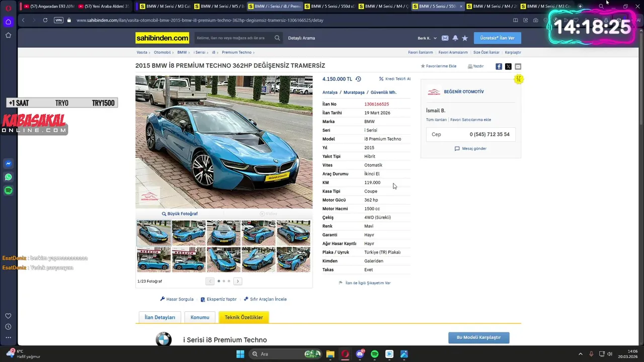Viewport: 644px width, 362px height.
Task: Open the notifications bell icon
Action: [455, 38]
